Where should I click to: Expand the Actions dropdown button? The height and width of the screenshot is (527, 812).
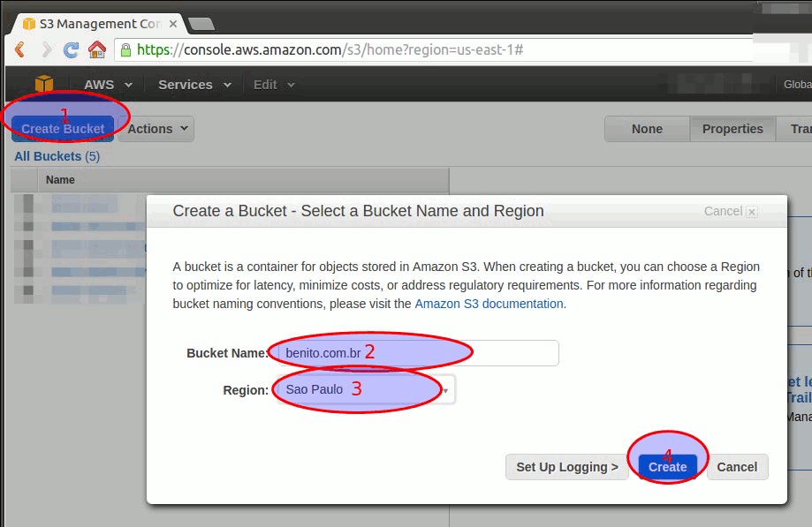[x=157, y=129]
